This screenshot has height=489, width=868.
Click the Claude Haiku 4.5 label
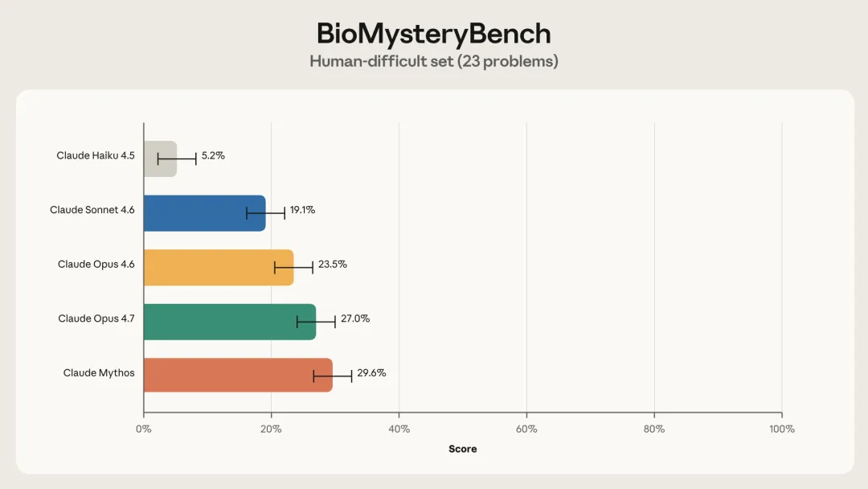point(96,156)
